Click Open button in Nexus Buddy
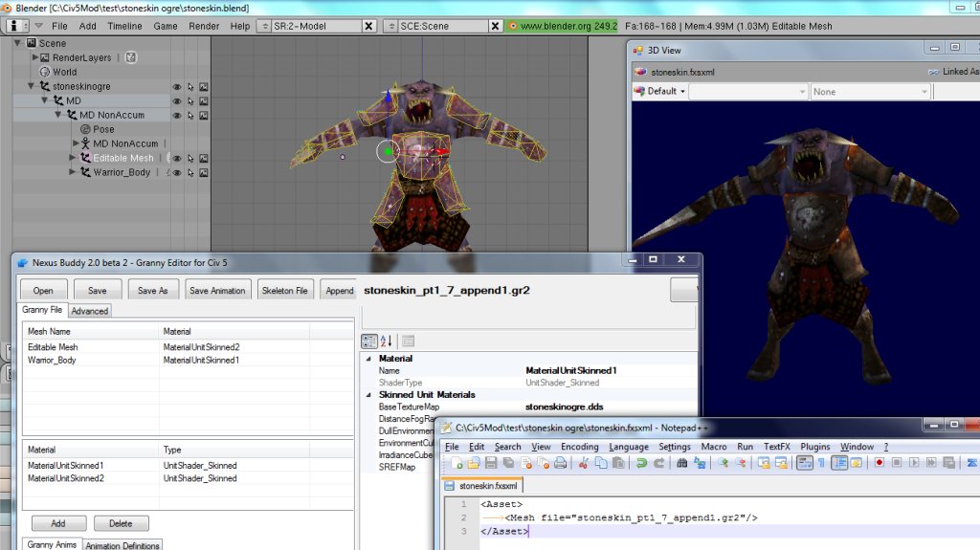 pos(43,291)
